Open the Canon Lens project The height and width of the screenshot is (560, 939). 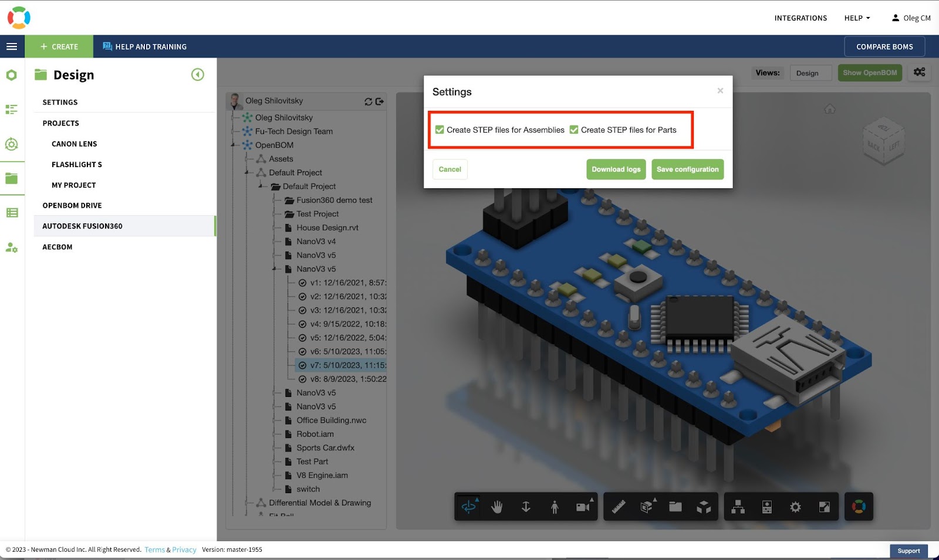pyautogui.click(x=75, y=144)
